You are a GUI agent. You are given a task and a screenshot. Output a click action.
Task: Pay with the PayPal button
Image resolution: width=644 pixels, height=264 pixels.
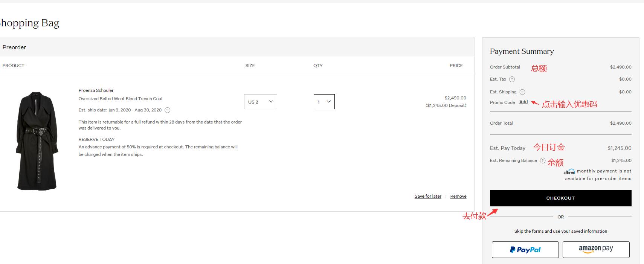point(525,250)
